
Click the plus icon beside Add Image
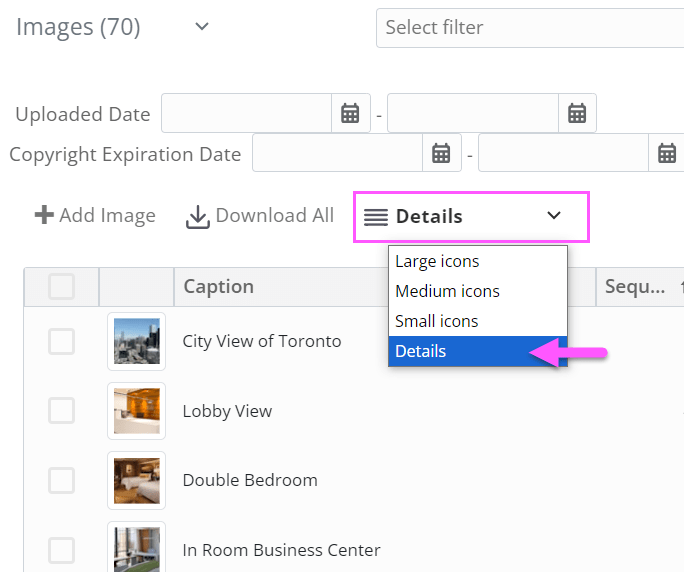click(44, 215)
